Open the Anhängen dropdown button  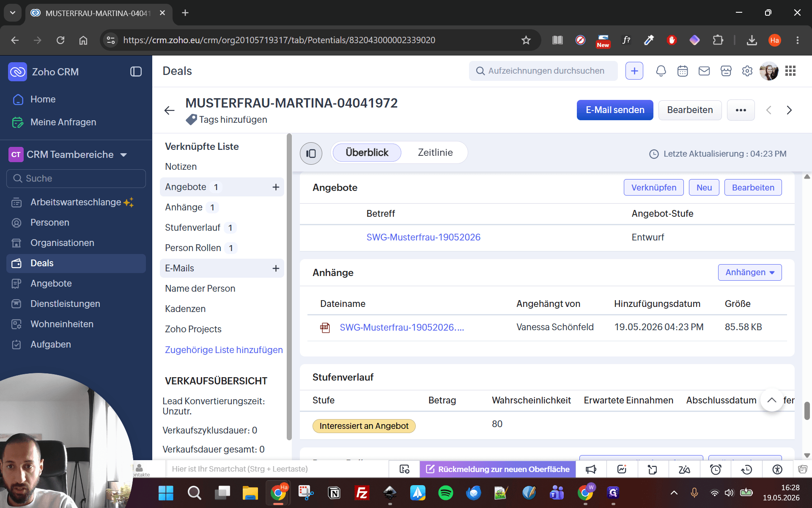coord(750,272)
